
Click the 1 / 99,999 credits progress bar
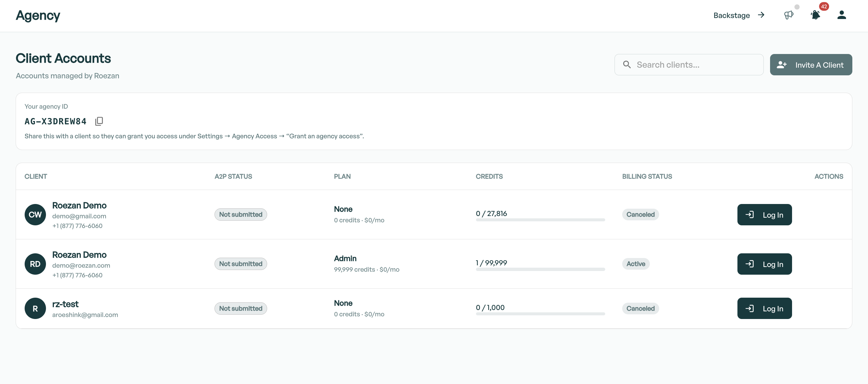(540, 269)
